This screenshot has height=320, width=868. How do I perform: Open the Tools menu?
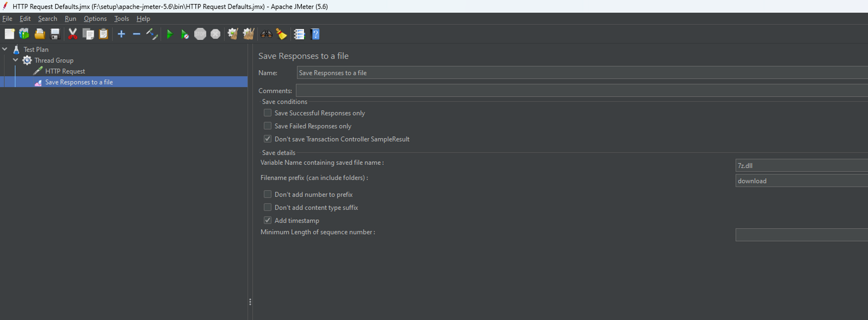coord(122,19)
